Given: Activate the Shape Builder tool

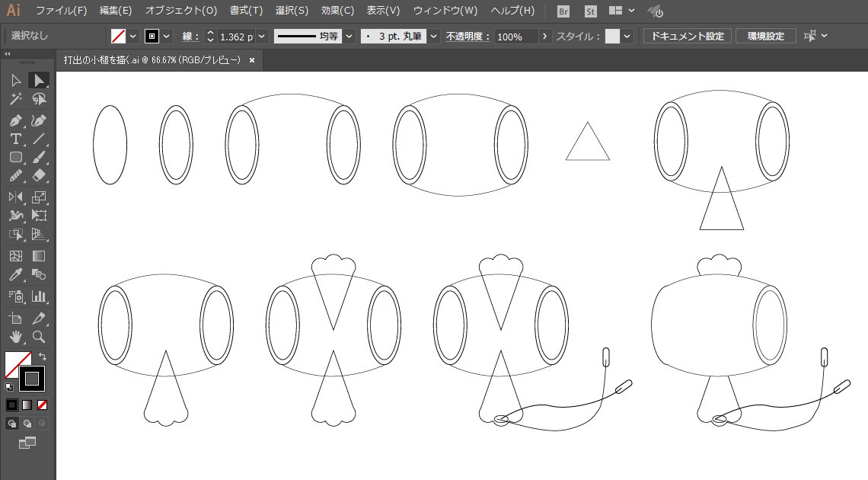Looking at the screenshot, I should point(16,234).
